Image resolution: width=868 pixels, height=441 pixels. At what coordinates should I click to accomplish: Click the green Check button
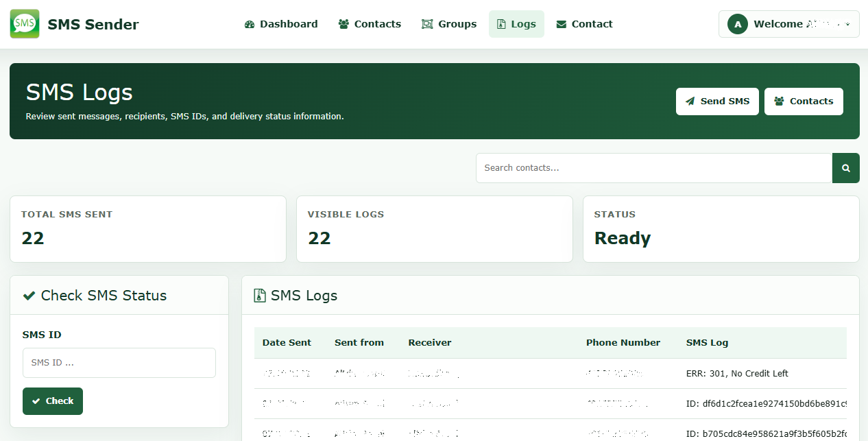click(53, 401)
